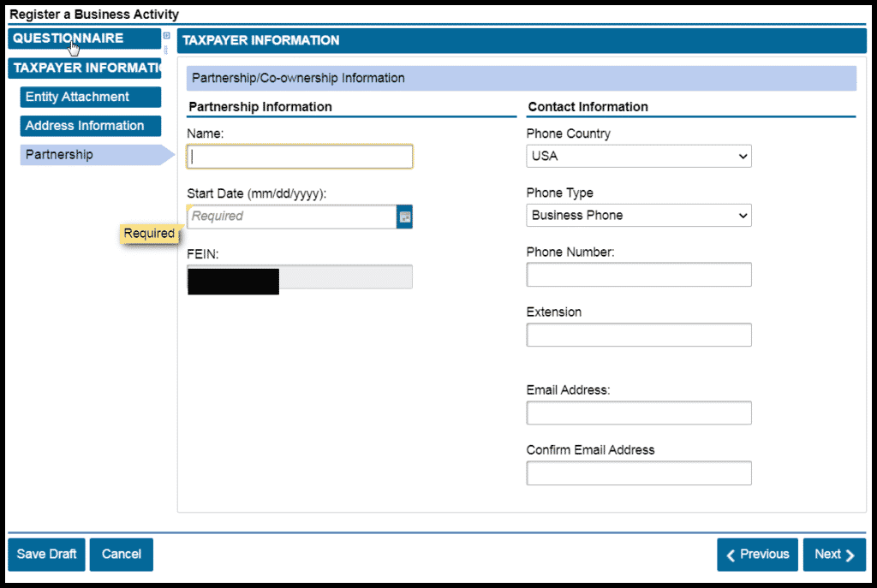Click the greyed-out FEIN field
The height and width of the screenshot is (588, 877).
tap(344, 276)
